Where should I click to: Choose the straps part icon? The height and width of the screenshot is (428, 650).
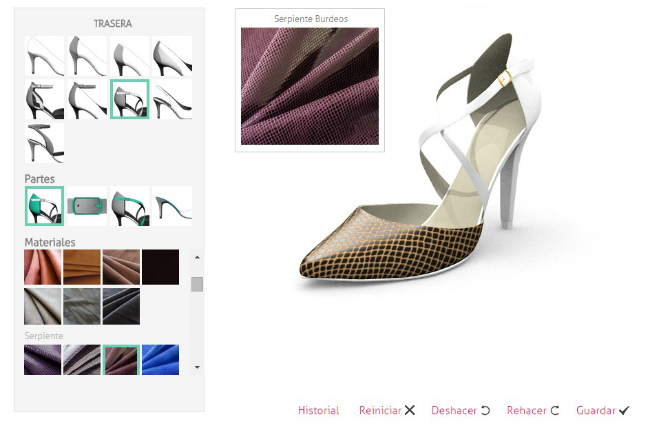(x=129, y=205)
